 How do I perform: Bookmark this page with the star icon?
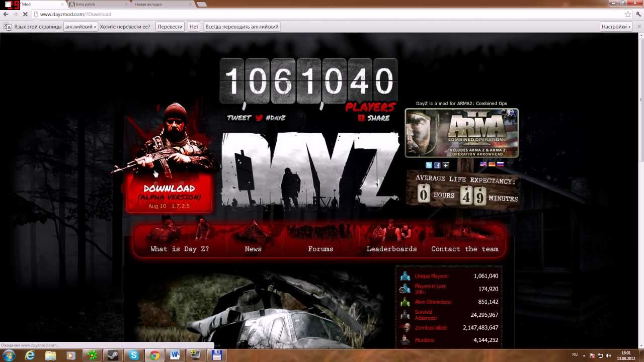(627, 14)
